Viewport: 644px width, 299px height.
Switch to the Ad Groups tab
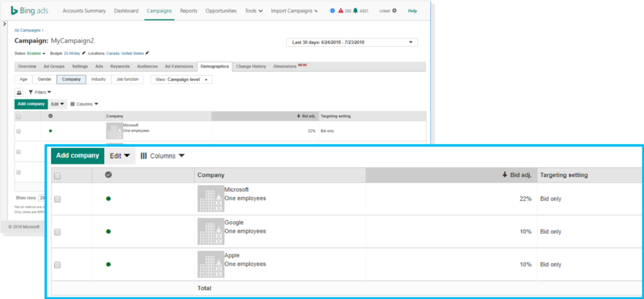click(54, 66)
